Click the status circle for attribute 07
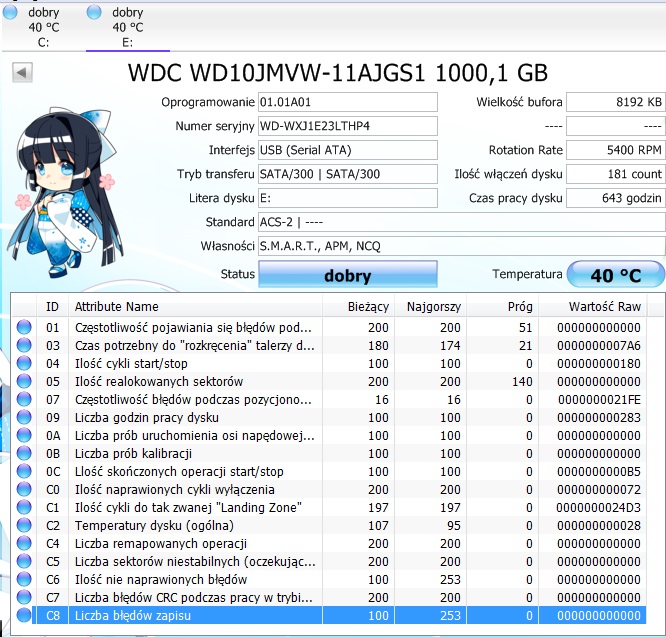The image size is (666, 637). click(x=24, y=399)
